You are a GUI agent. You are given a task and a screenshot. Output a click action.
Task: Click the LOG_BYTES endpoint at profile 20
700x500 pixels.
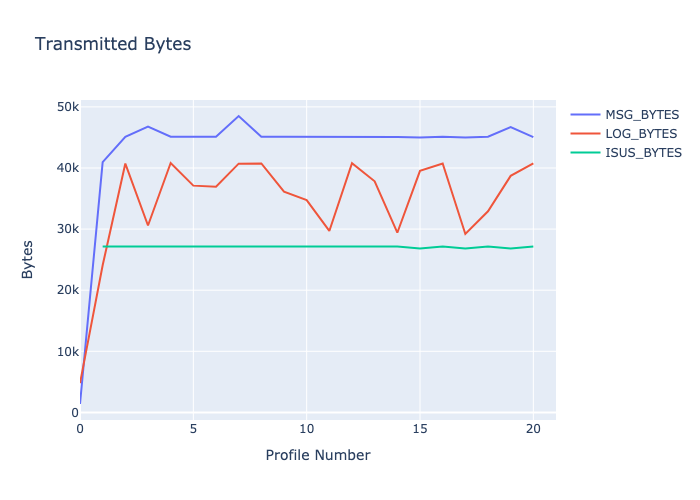point(533,163)
